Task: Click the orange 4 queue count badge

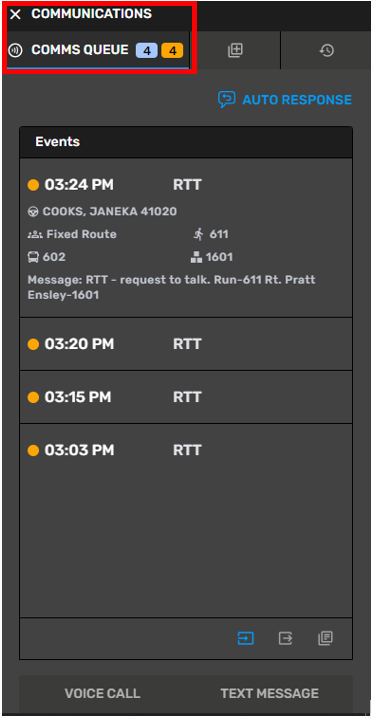Action: tap(172, 51)
